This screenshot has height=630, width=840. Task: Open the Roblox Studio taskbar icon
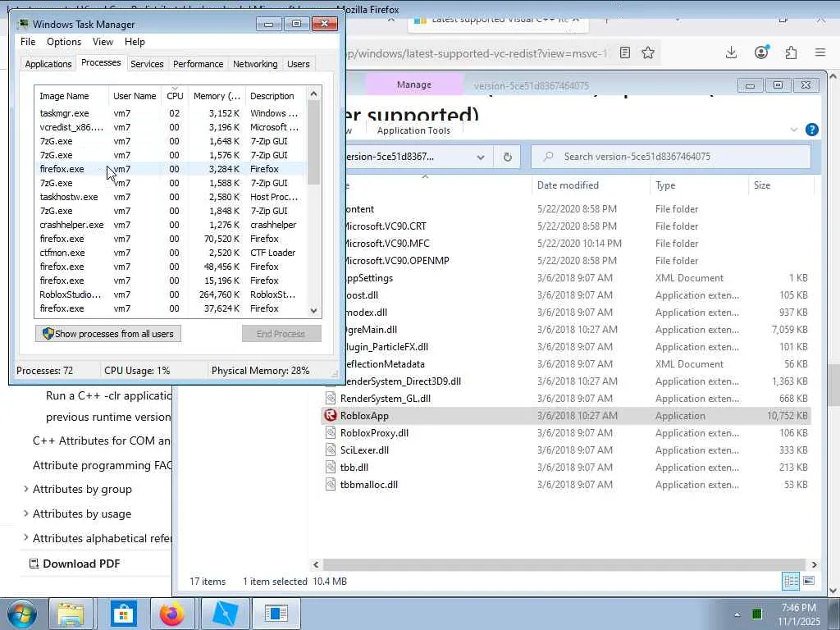(x=226, y=614)
